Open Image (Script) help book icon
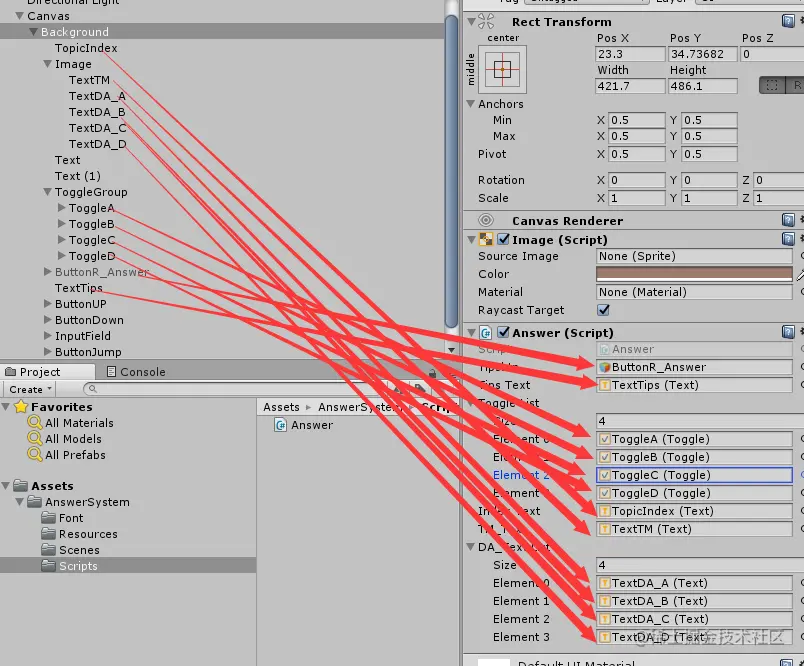 [x=788, y=239]
